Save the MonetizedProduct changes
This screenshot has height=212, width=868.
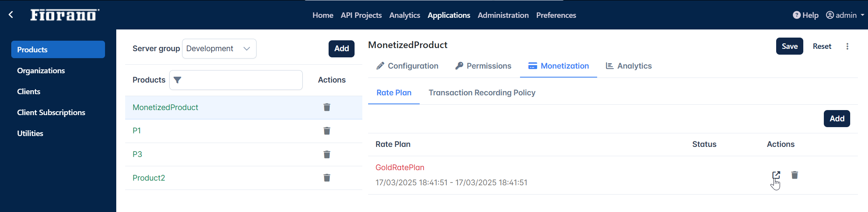point(789,46)
